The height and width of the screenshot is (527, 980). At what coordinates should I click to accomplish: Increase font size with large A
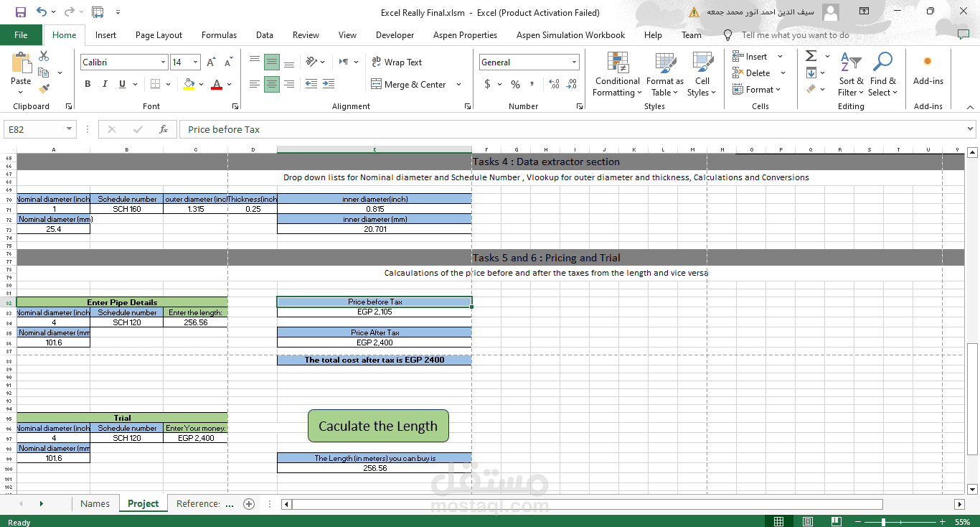(212, 62)
